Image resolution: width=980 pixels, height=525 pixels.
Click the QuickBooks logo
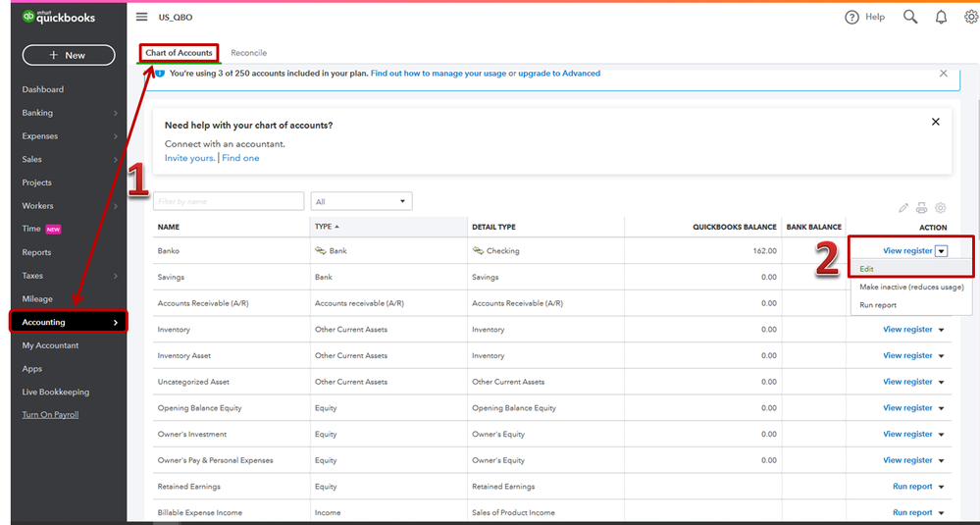point(59,18)
